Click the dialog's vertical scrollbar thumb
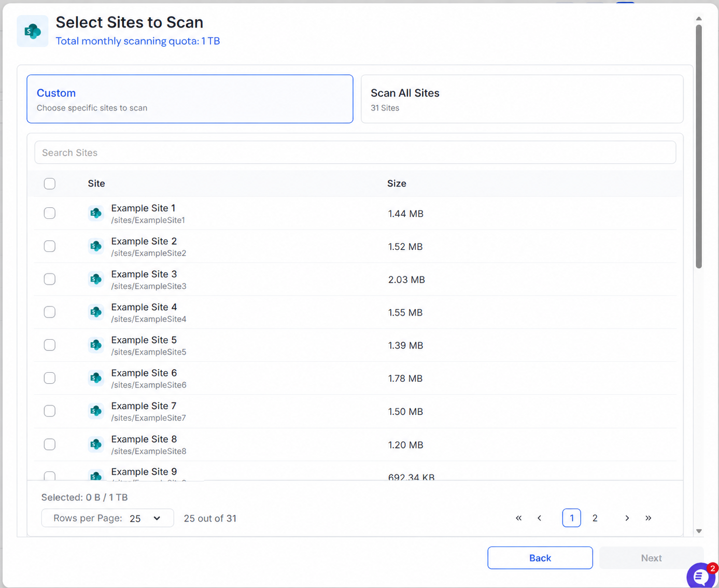 click(x=699, y=146)
